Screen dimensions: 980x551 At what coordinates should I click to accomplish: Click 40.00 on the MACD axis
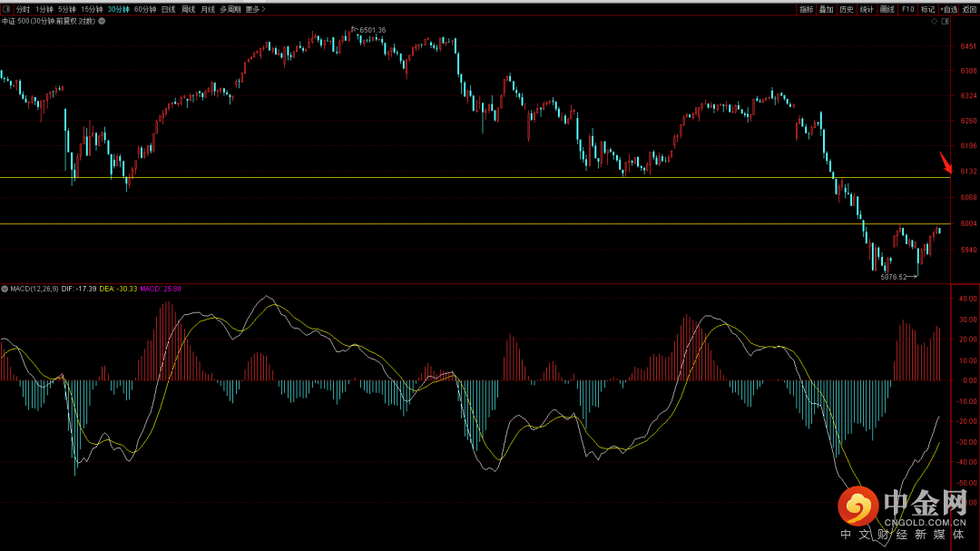click(968, 299)
